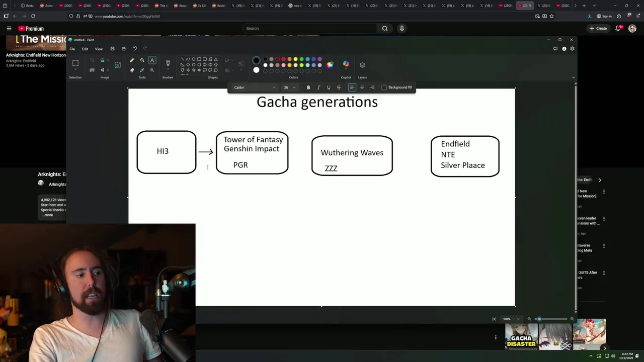The image size is (644, 362).
Task: Expand the Selection options chevron
Action: click(x=75, y=70)
